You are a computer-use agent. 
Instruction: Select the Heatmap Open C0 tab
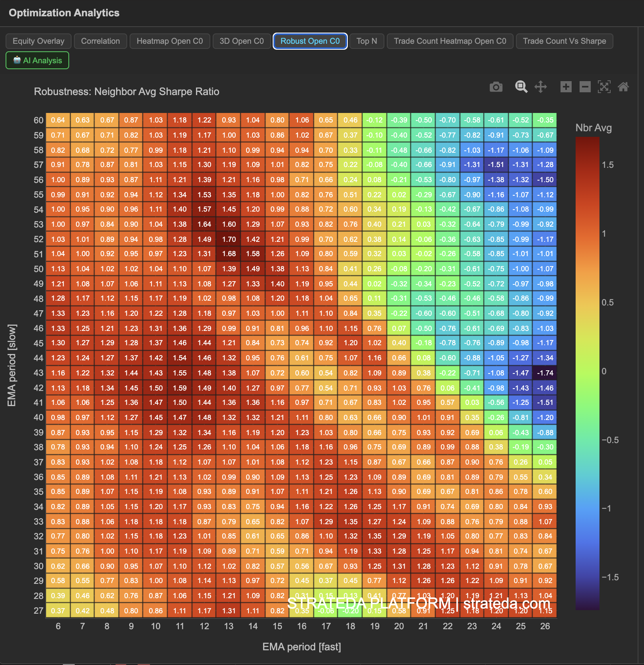click(170, 41)
